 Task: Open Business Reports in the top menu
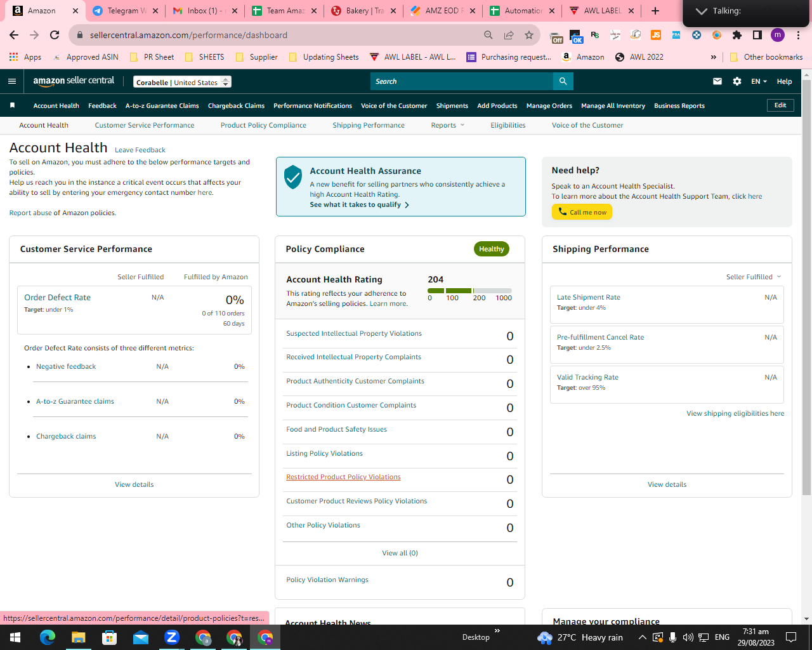point(679,105)
